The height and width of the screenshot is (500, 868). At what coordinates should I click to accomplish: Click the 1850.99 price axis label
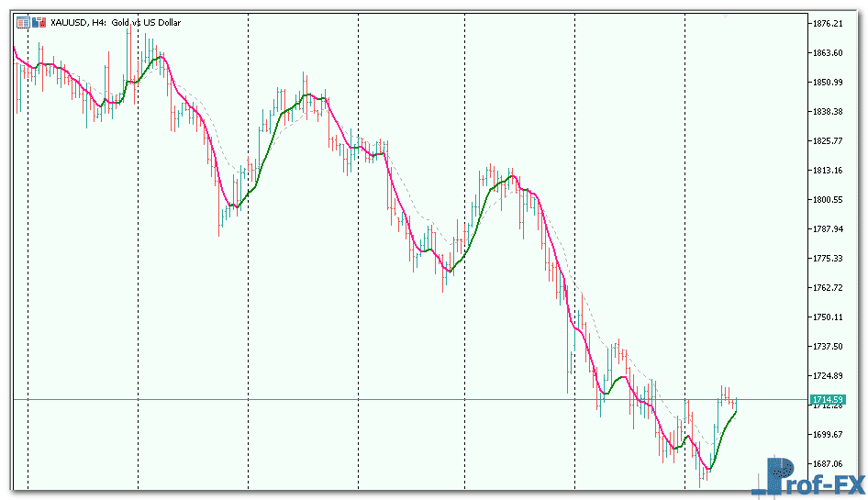click(x=827, y=83)
